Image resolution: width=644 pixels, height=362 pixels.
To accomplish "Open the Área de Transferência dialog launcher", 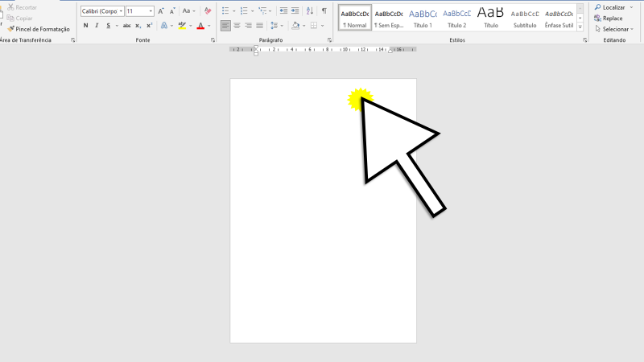I will coord(72,40).
